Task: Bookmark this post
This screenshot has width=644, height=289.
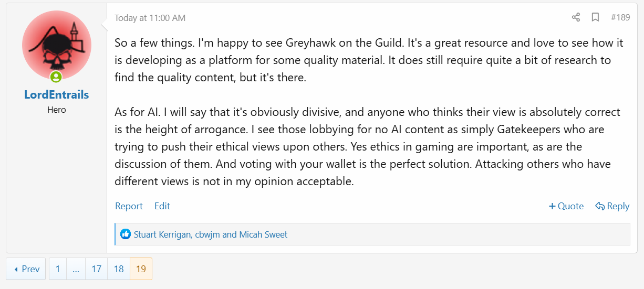Action: coord(595,17)
